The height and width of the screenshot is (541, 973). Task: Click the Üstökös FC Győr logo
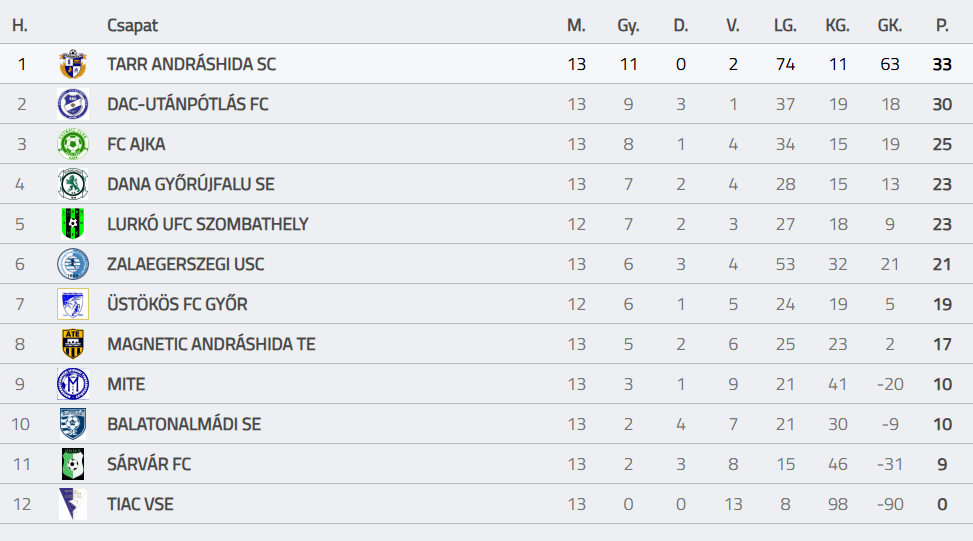[72, 304]
